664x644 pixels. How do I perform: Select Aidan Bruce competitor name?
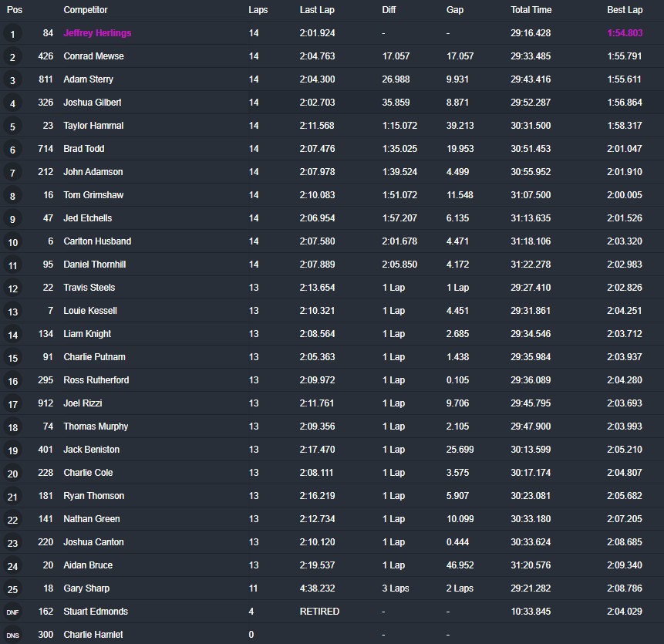click(x=88, y=565)
